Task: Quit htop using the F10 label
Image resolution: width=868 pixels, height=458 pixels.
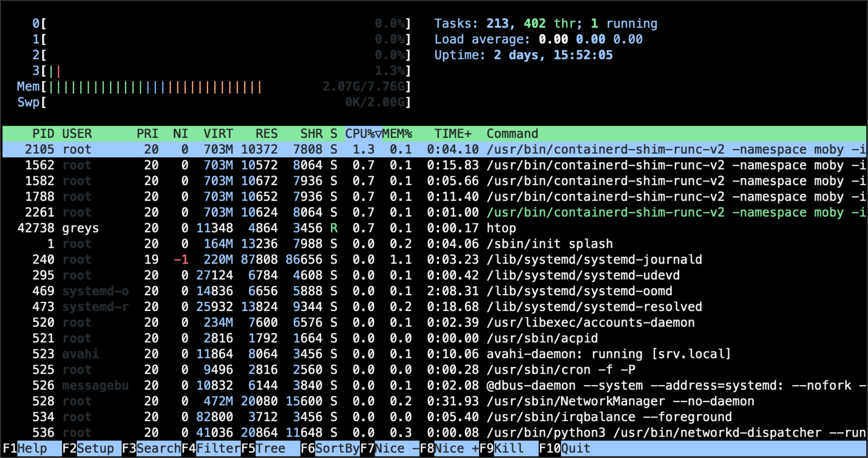Action: pos(565,448)
